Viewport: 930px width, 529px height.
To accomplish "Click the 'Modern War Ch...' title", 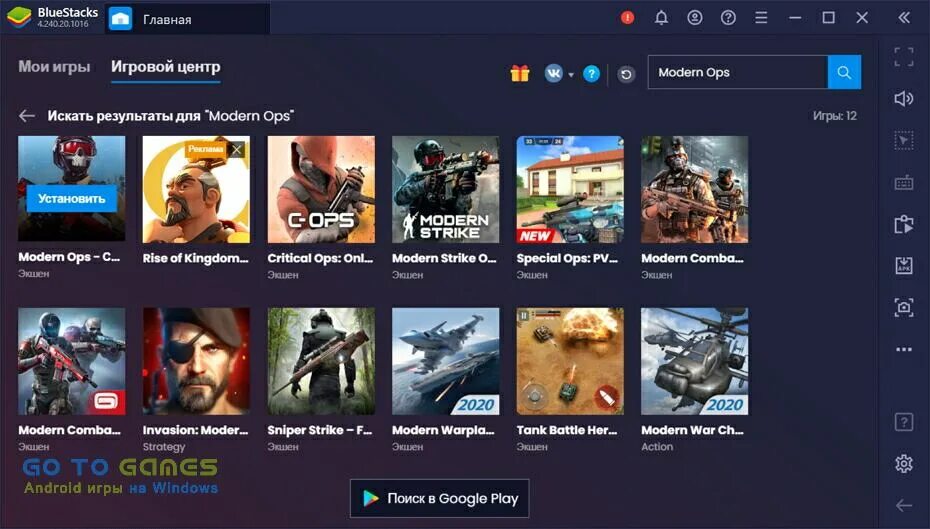I will click(x=692, y=430).
